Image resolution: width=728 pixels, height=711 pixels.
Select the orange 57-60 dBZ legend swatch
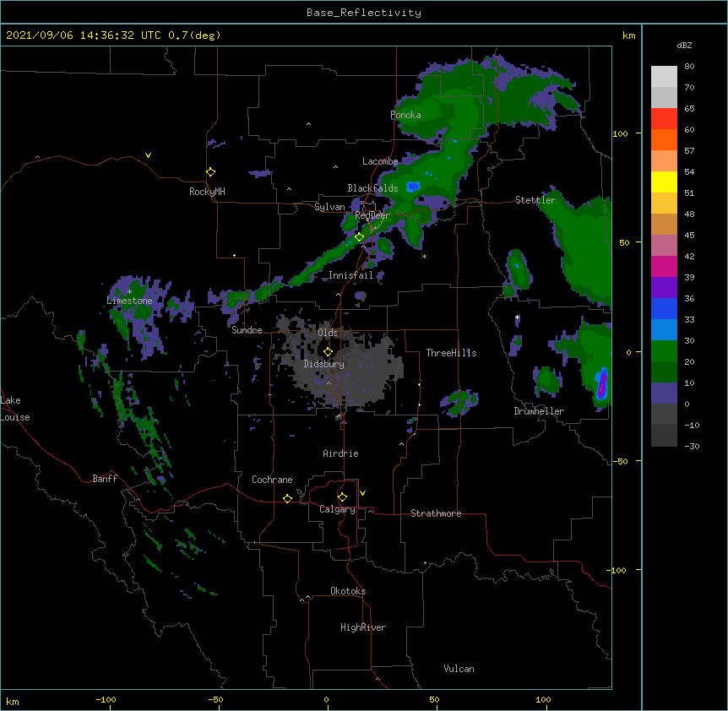664,139
